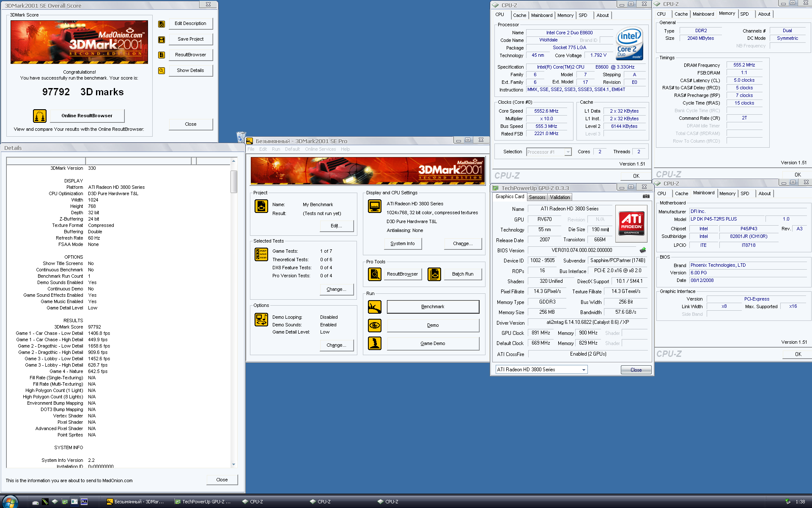Screen dimensions: 812x508
Task: Click the Demo eye icon
Action: [x=375, y=326]
